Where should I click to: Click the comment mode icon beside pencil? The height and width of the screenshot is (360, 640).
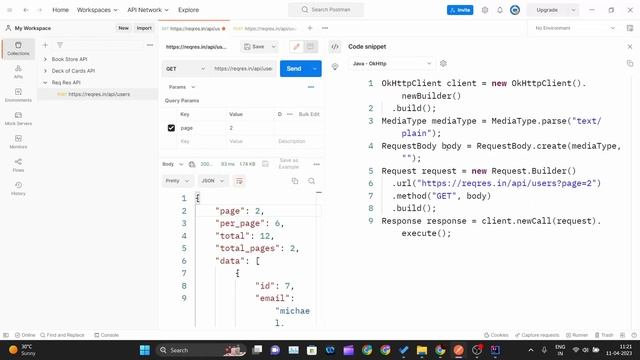[310, 47]
